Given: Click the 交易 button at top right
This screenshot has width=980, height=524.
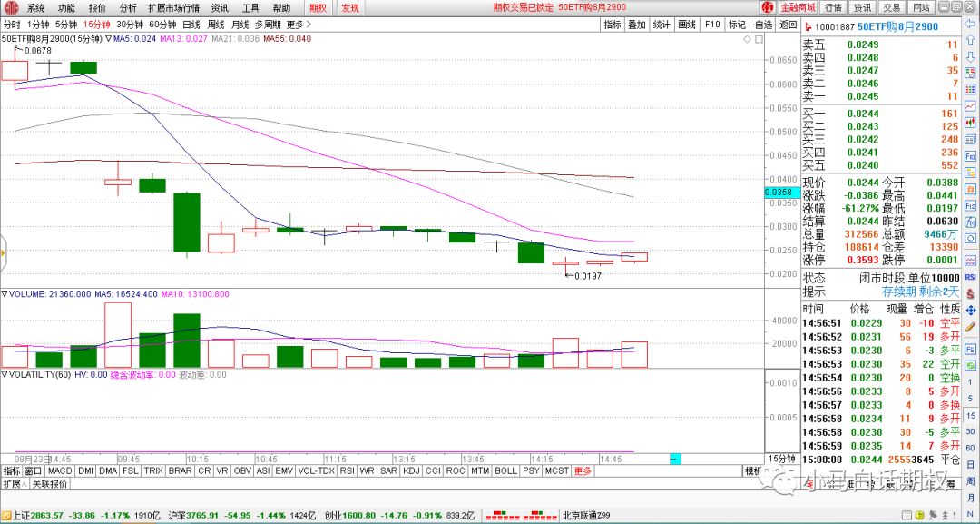Looking at the screenshot, I should (x=892, y=7).
